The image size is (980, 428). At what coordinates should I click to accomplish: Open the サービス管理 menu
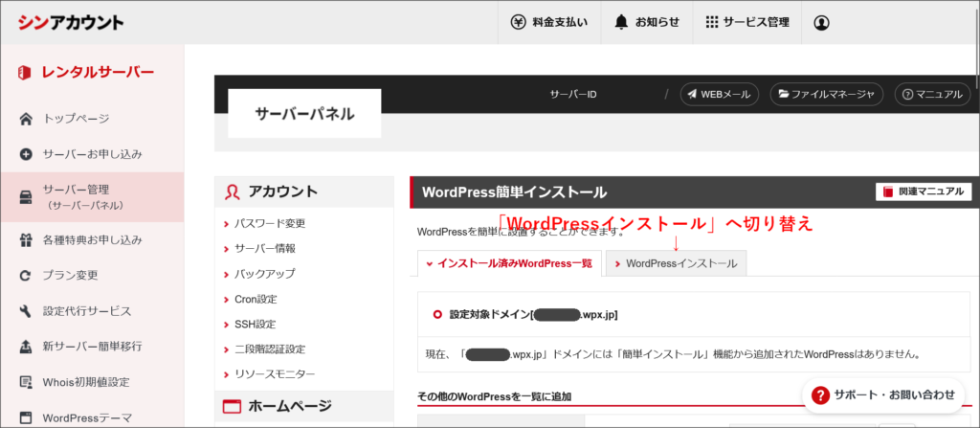click(x=746, y=23)
